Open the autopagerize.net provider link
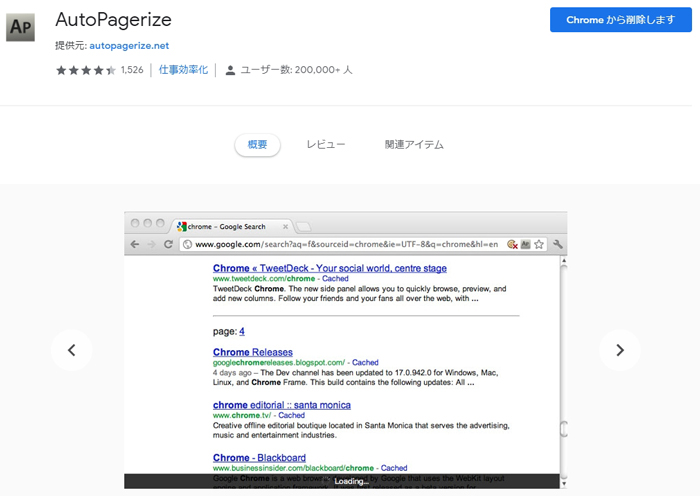Viewport: 700px width, 496px height. (129, 46)
